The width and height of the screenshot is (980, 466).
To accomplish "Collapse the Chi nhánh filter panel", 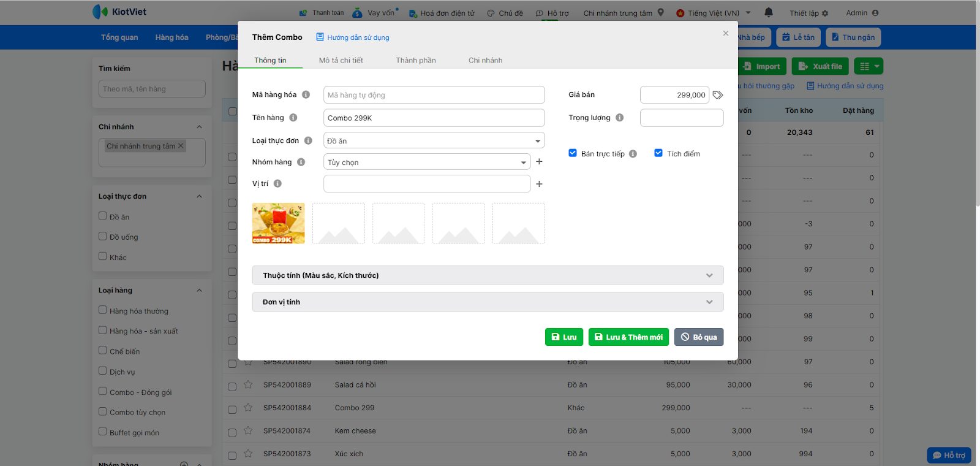I will (199, 127).
